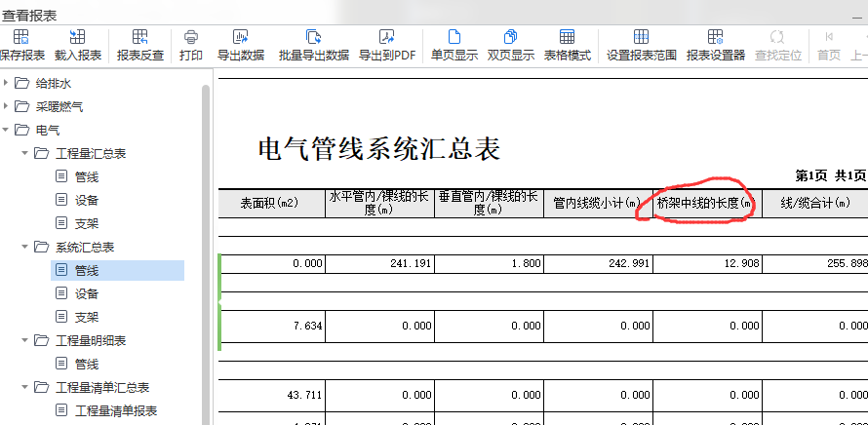Screen dimensions: 868x425
Task: Enable 表格模式 view
Action: point(567,45)
